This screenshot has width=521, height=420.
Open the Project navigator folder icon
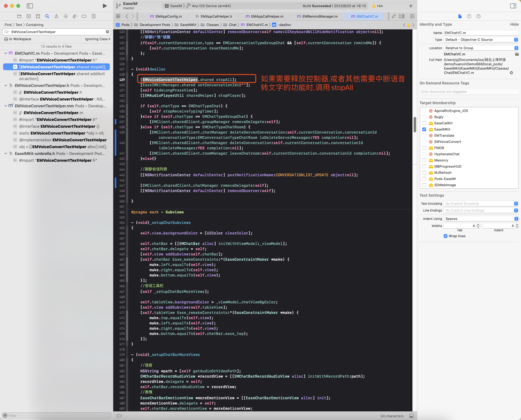pos(19,16)
